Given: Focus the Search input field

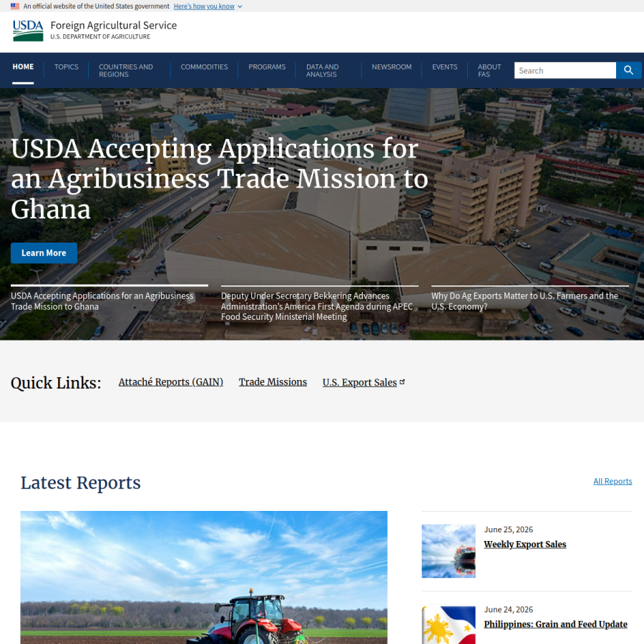Looking at the screenshot, I should pyautogui.click(x=565, y=70).
